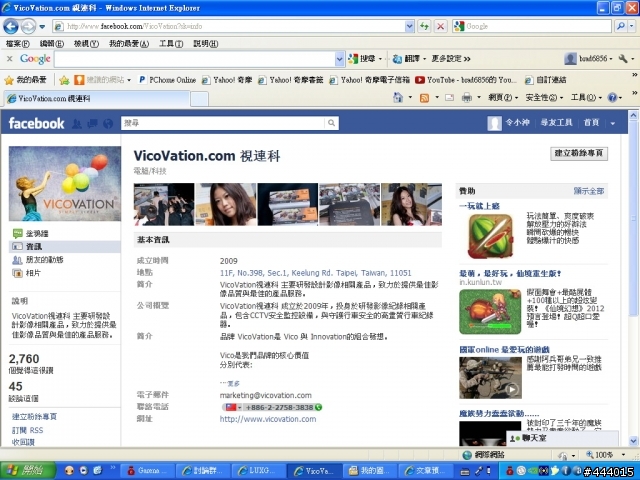640x480 pixels.
Task: Open Google toolbar search box dropdown
Action: (339, 59)
